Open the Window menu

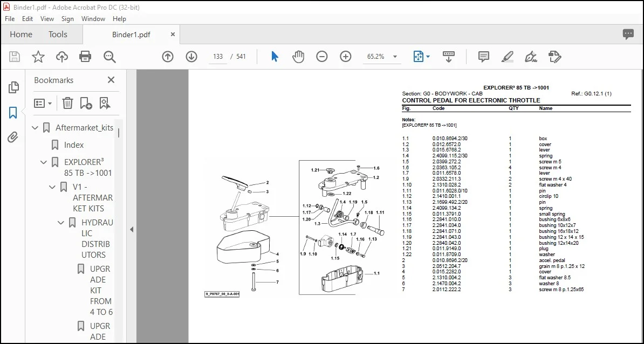[x=93, y=19]
